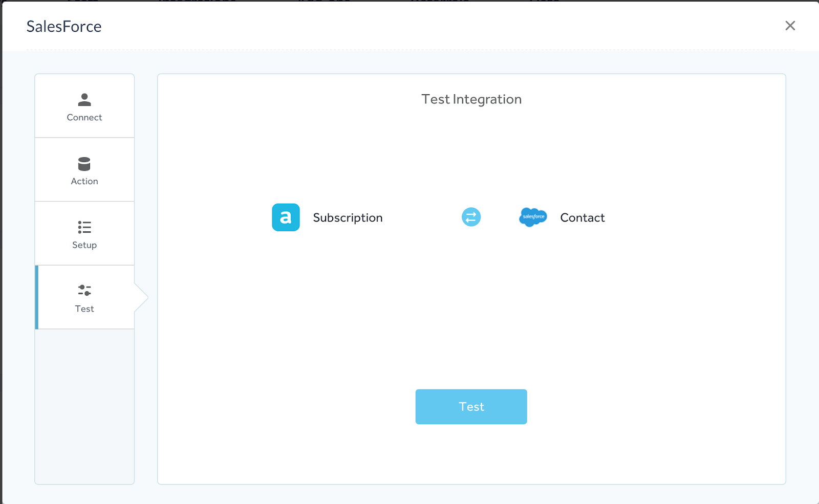
Task: Click the blue Test button
Action: [471, 407]
